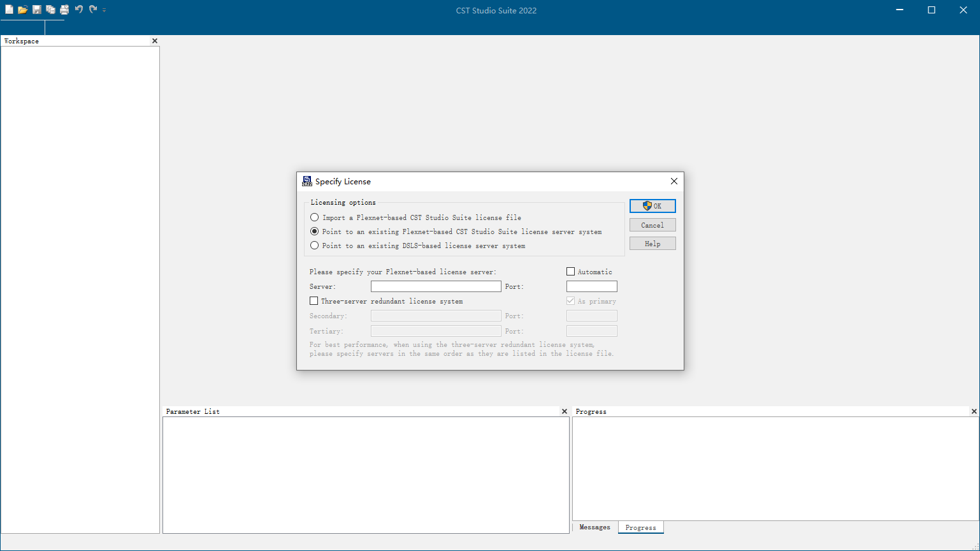Maximize the CST Studio Suite window

click(932, 10)
